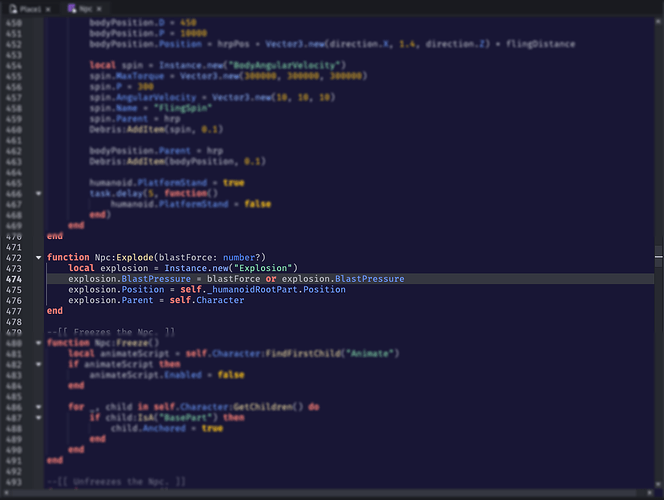Click 'explosion.Position' on line 475
This screenshot has width=664, height=500.
116,290
